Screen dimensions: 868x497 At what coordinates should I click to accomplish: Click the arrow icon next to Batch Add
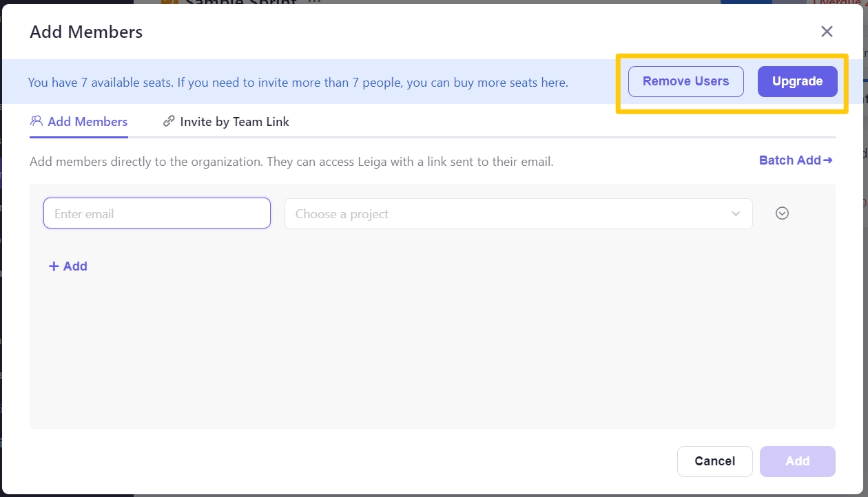828,160
